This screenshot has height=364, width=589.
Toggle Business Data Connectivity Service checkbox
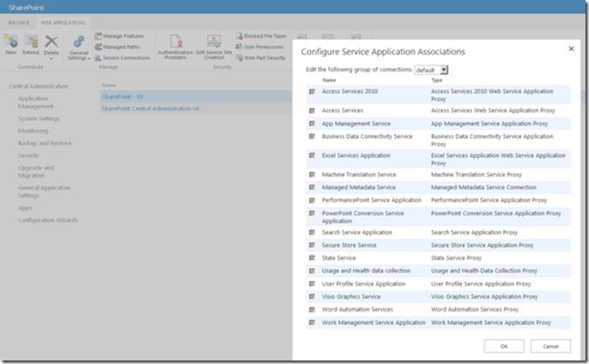click(312, 136)
